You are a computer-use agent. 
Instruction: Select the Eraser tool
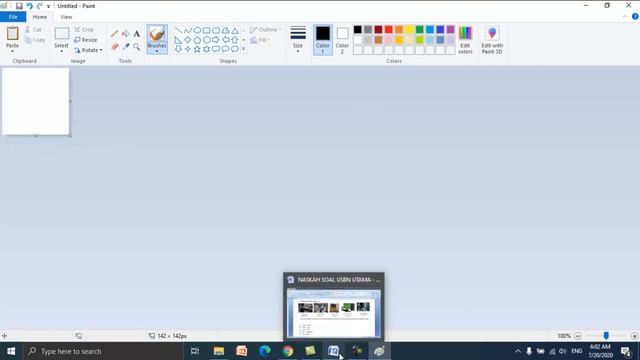pos(114,47)
